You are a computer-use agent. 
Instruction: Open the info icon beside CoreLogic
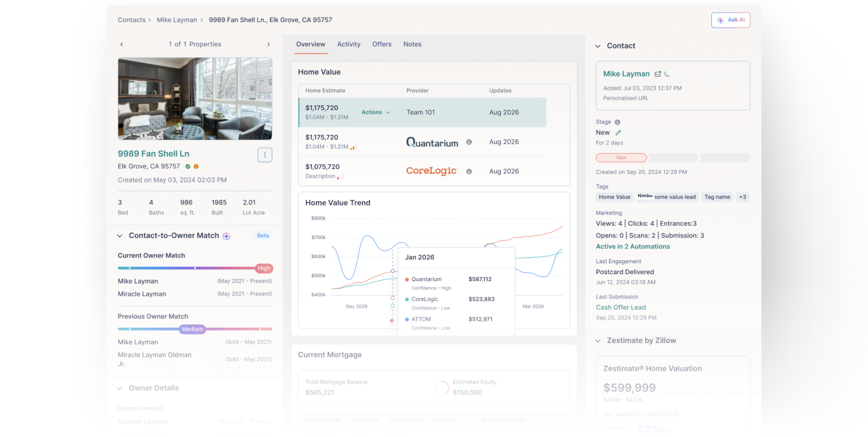(x=469, y=171)
